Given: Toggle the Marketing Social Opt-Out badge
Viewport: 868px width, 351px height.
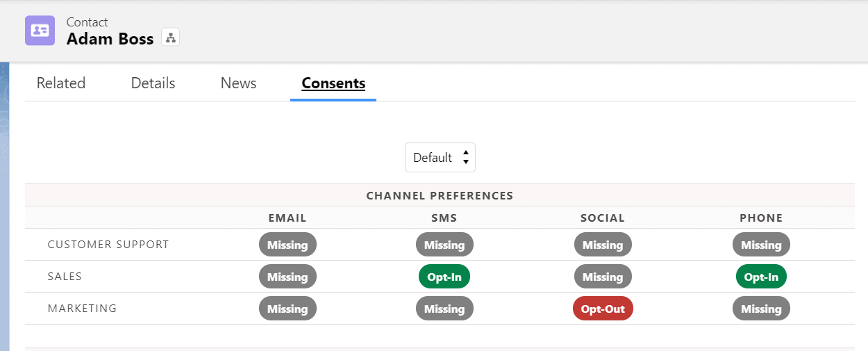Looking at the screenshot, I should [x=603, y=309].
